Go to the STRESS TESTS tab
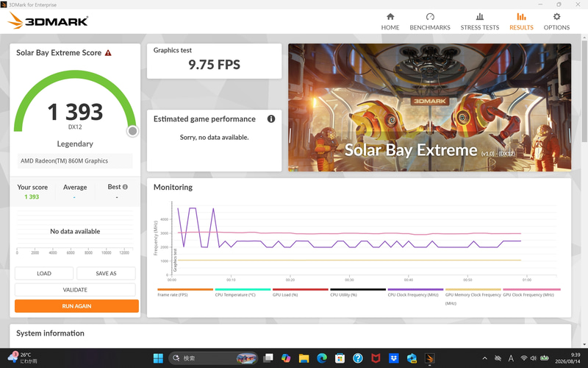The width and height of the screenshot is (588, 368). click(x=480, y=21)
